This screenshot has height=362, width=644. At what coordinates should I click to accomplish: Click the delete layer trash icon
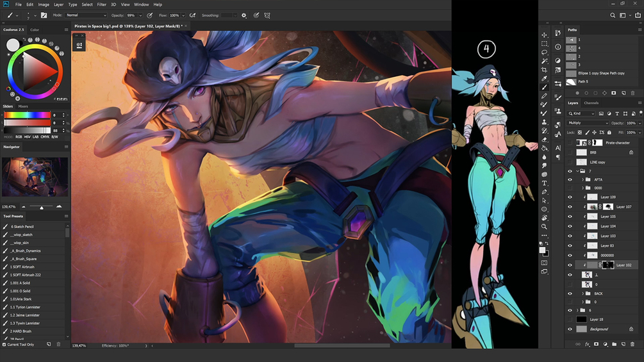[x=632, y=344]
